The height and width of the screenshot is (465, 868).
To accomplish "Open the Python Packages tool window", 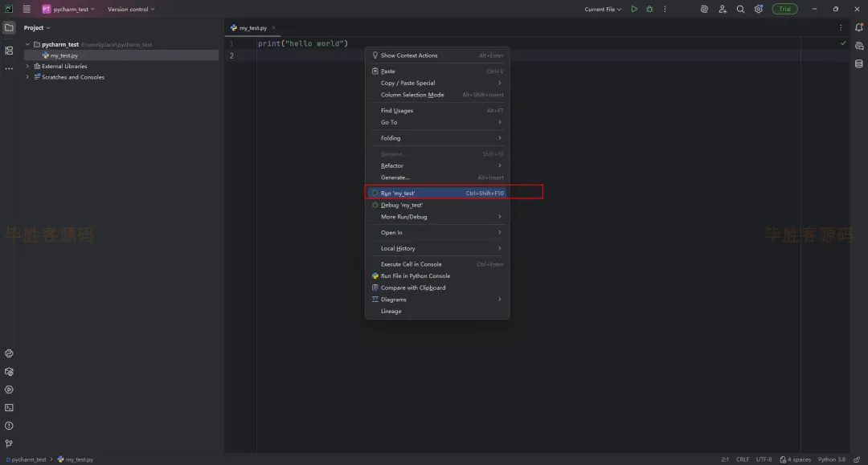I will (x=9, y=372).
